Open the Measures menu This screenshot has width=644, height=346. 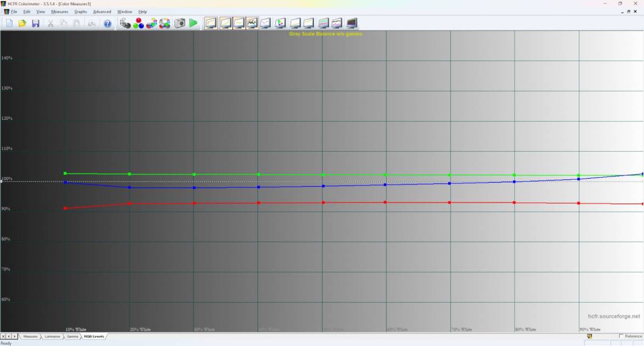pos(59,12)
